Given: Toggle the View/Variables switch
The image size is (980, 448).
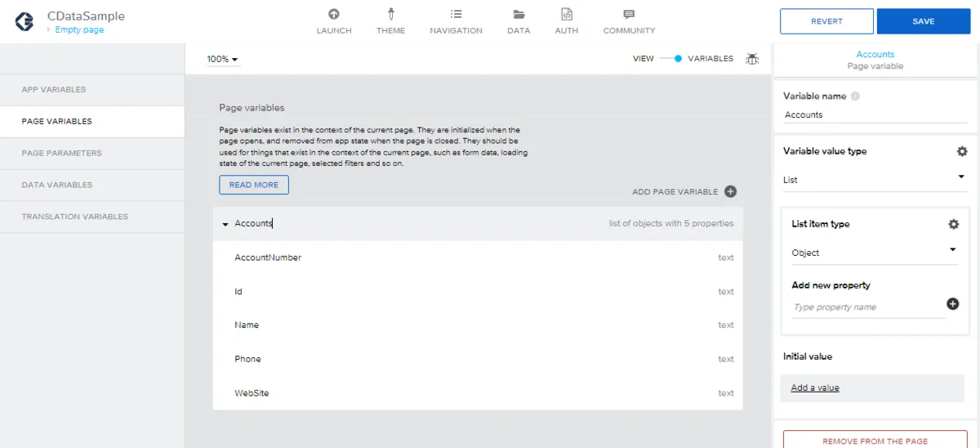Looking at the screenshot, I should click(670, 59).
